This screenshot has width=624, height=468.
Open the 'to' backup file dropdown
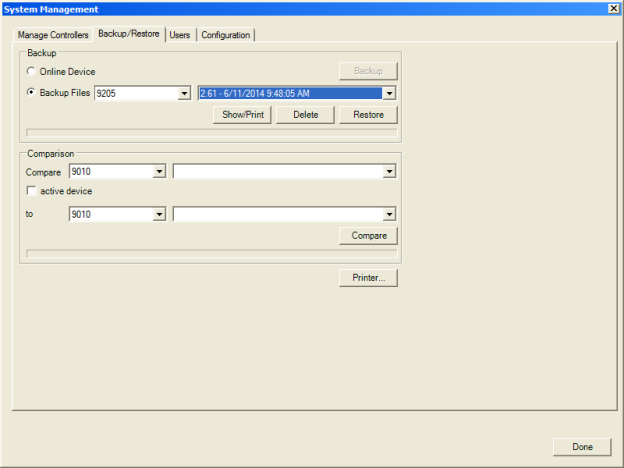pos(389,214)
